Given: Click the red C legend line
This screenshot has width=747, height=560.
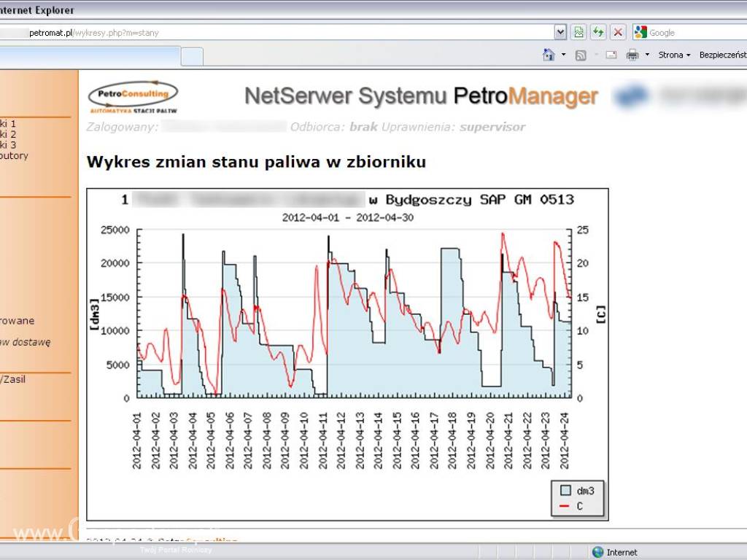Looking at the screenshot, I should pyautogui.click(x=565, y=506).
